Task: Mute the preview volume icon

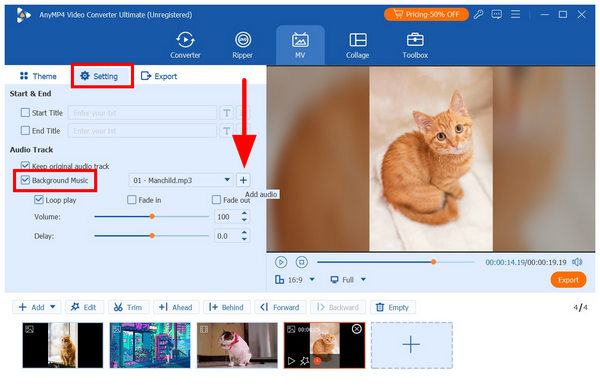Action: (577, 262)
